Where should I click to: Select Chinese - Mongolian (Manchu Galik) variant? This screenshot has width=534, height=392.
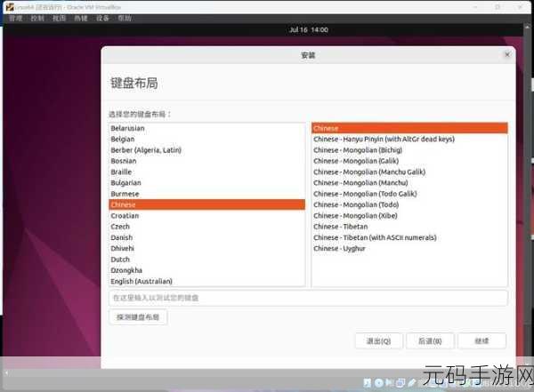[x=409, y=172]
